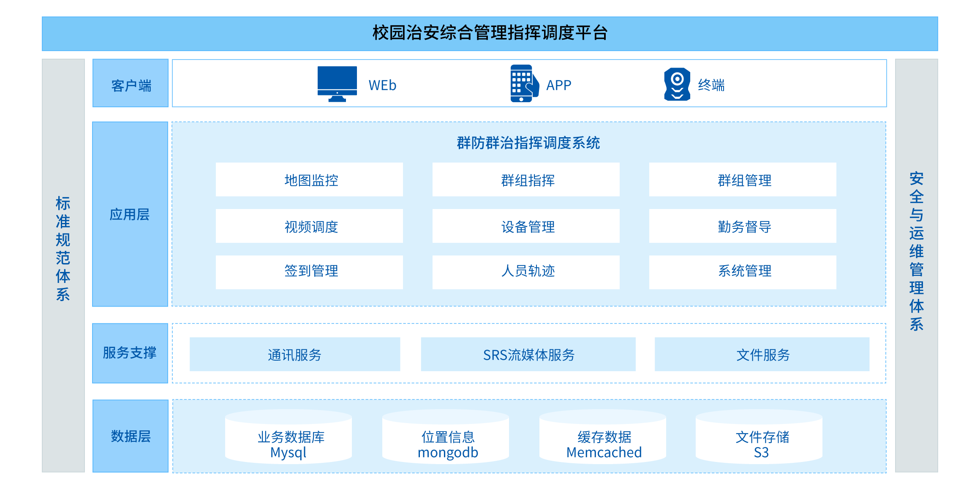This screenshot has height=489, width=980.
Task: Click the 客户端 layer label
Action: click(131, 83)
